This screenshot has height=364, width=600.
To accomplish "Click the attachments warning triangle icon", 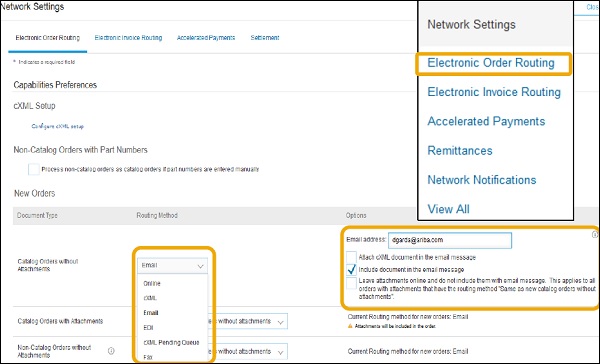I will [350, 326].
